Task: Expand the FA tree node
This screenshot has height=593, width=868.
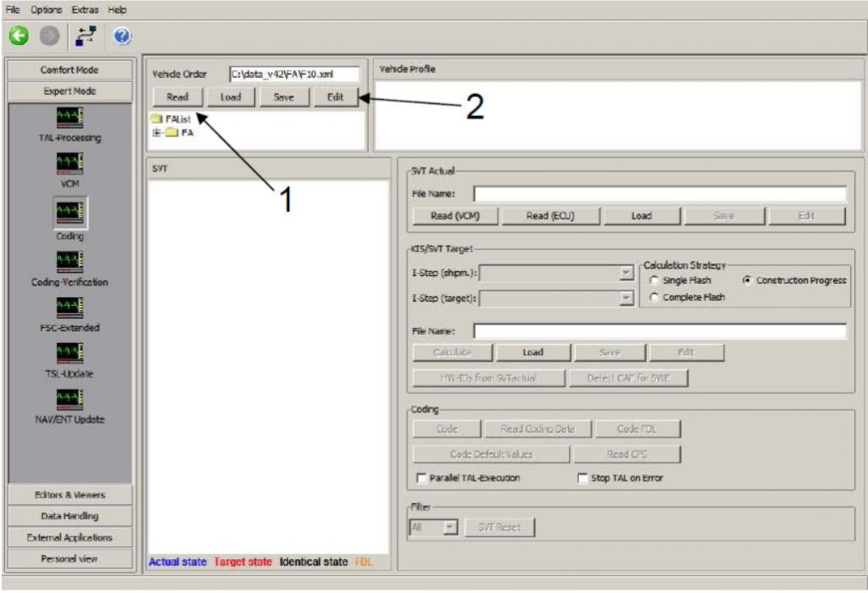Action: 157,132
